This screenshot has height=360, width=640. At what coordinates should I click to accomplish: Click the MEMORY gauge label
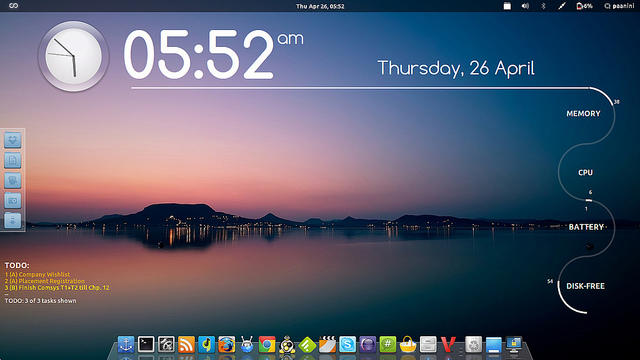point(583,113)
